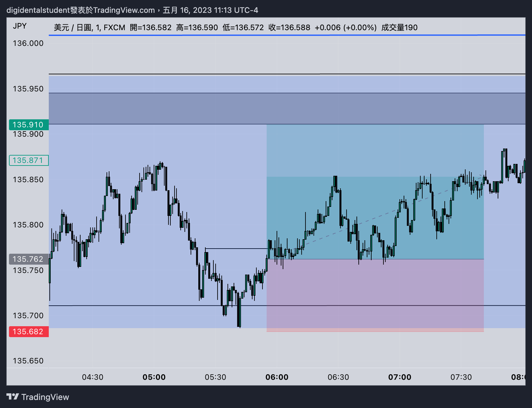Click the gray 135.762 entry price tag

pyautogui.click(x=29, y=259)
